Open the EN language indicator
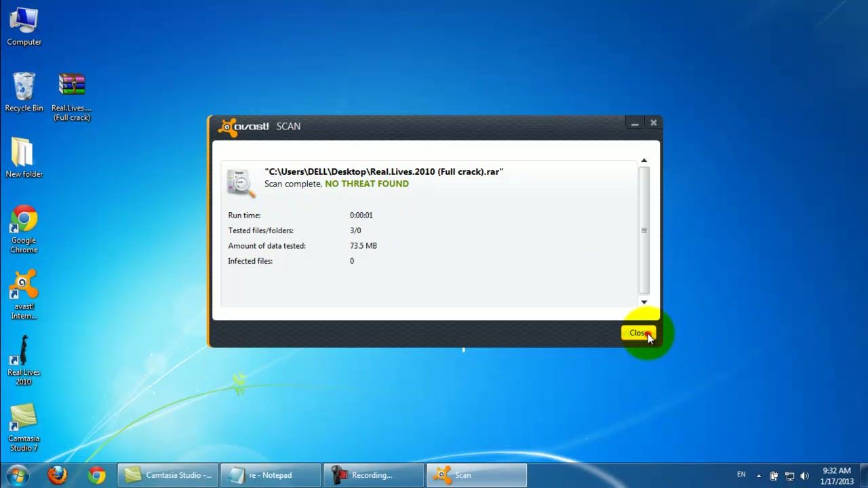Screen dimensions: 868x488 point(741,474)
